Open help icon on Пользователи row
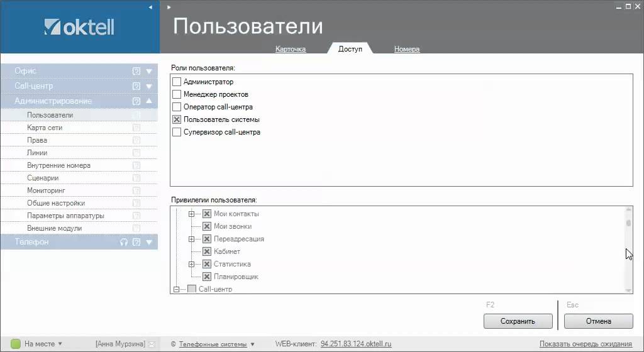 (x=136, y=115)
